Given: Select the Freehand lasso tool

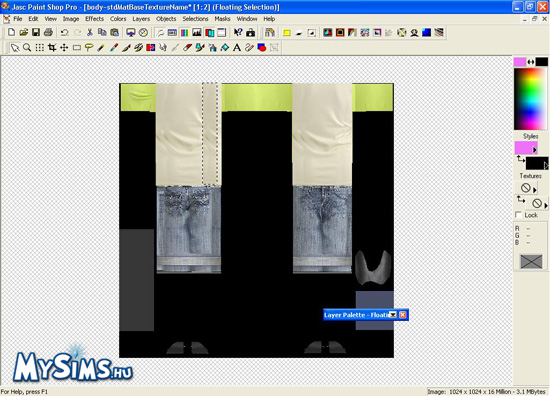Looking at the screenshot, I should (x=89, y=47).
